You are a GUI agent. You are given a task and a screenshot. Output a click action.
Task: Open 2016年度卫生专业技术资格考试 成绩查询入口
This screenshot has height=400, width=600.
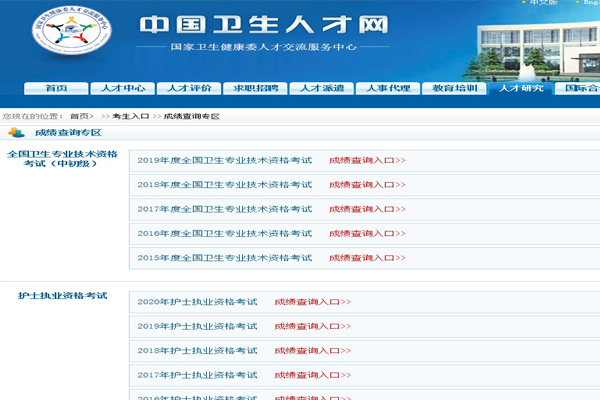point(367,233)
